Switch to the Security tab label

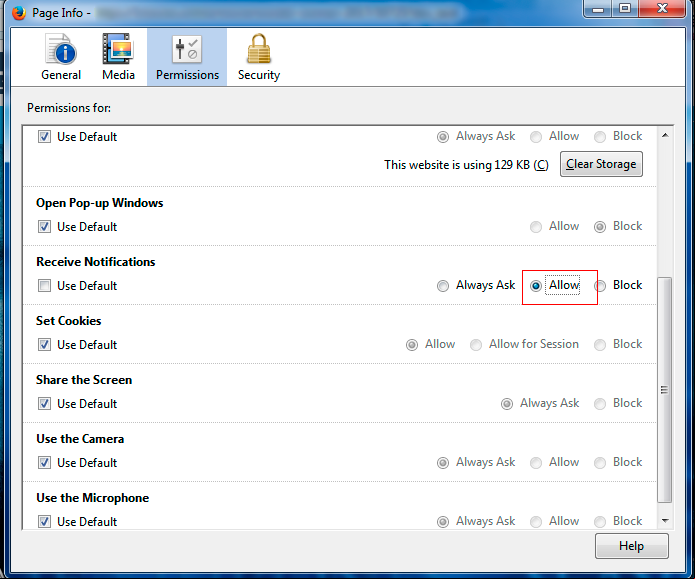[259, 75]
